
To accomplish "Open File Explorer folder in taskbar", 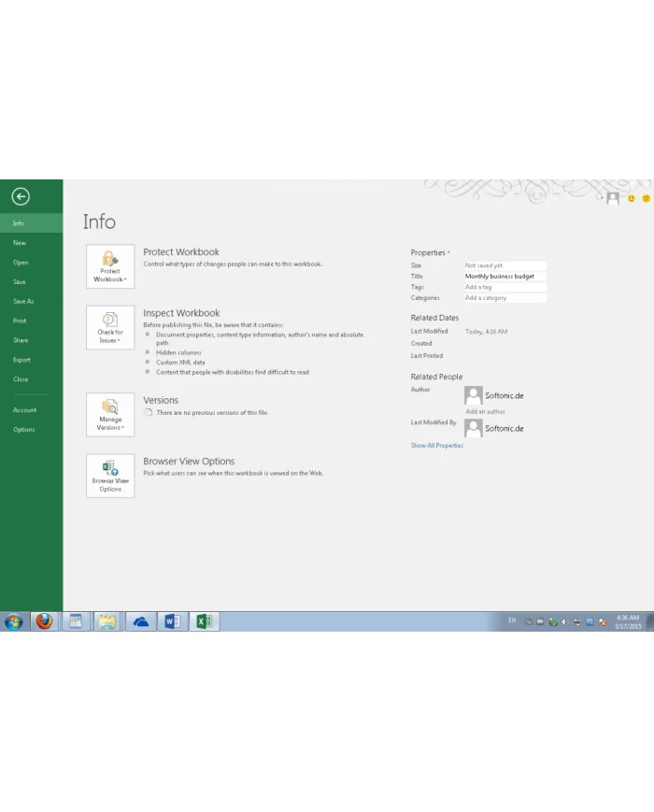I will [x=107, y=621].
